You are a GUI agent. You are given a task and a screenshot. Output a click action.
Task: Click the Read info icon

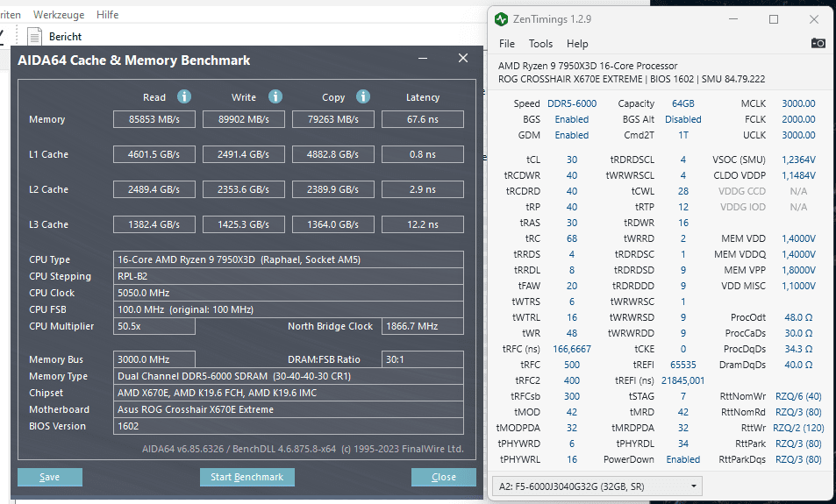pyautogui.click(x=184, y=96)
